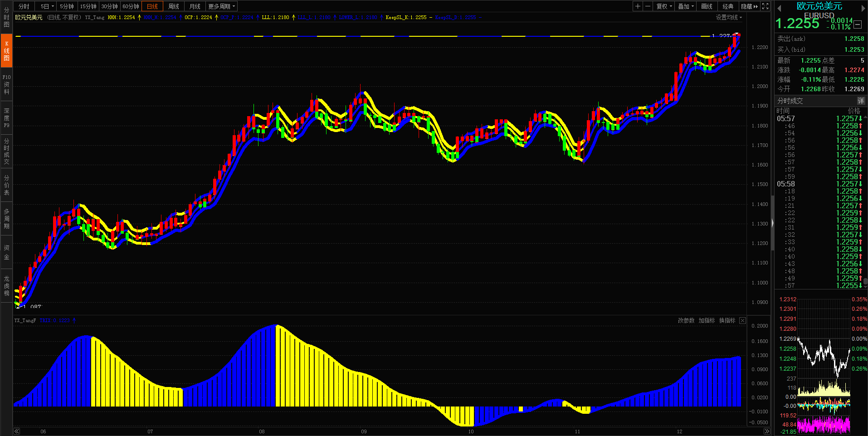Zoom in chart with plus icon

(638, 6)
